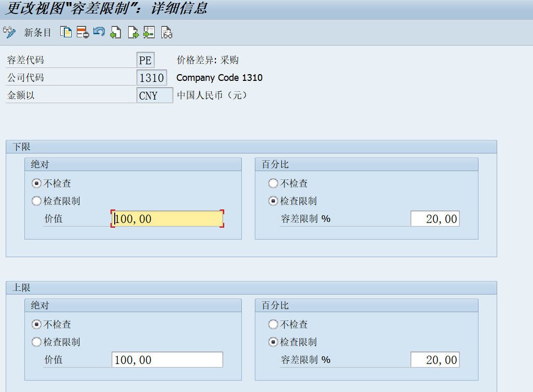Screen dimensions: 533x392
Task: Click the 容差代码 label
Action: 26,60
